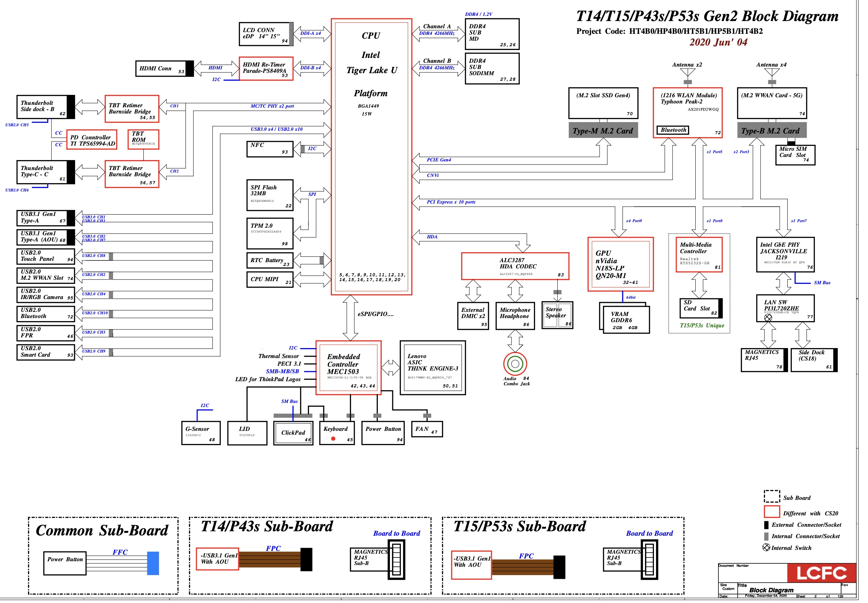This screenshot has width=868, height=603.
Task: Select the Stereo Speaker block
Action: 557,315
